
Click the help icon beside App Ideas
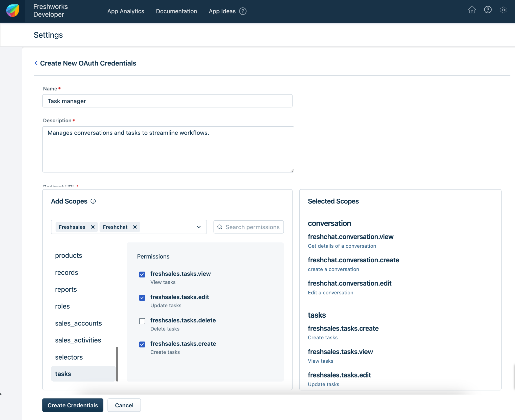pos(243,11)
